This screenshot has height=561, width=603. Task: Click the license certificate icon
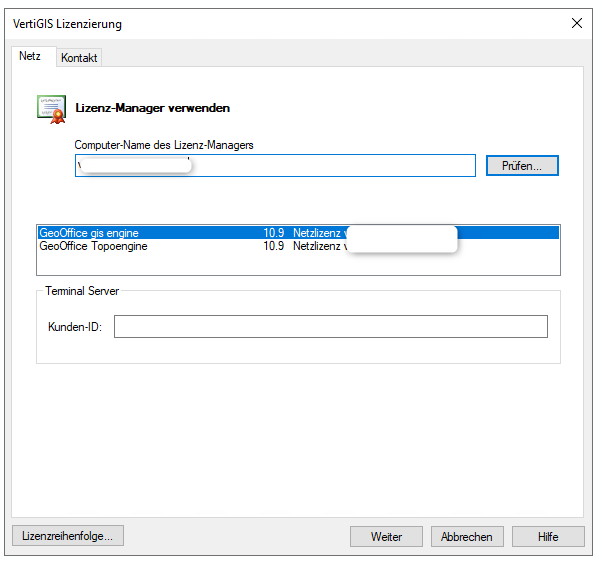point(52,107)
